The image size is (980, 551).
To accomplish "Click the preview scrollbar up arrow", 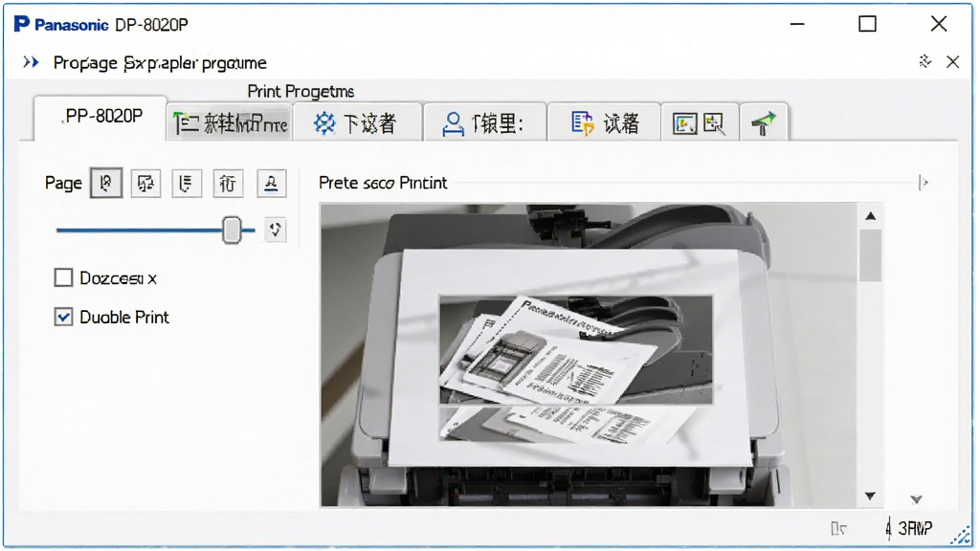I will point(870,216).
